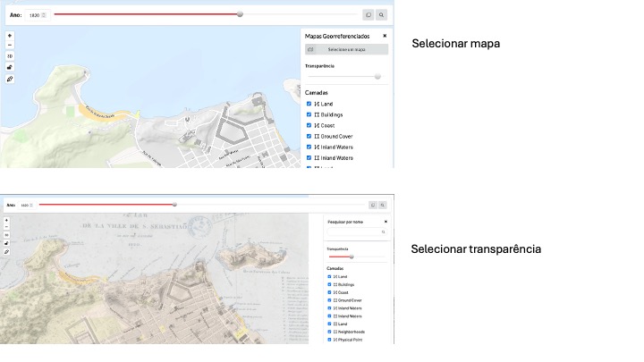Click the Pesquisar por nome search field
The image size is (644, 362).
pyautogui.click(x=353, y=232)
